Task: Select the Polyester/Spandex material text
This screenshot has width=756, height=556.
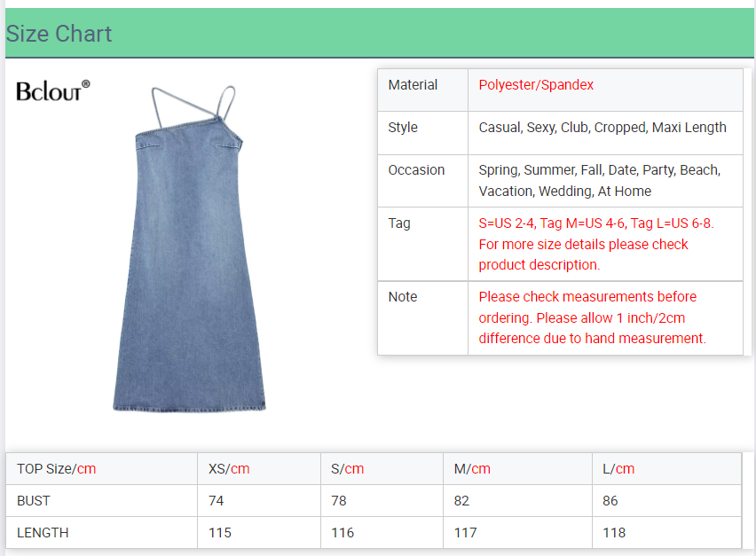Action: tap(536, 85)
